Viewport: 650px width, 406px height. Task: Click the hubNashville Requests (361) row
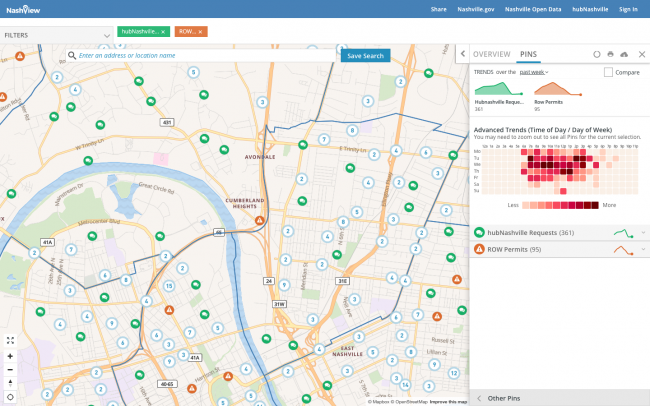pos(559,233)
